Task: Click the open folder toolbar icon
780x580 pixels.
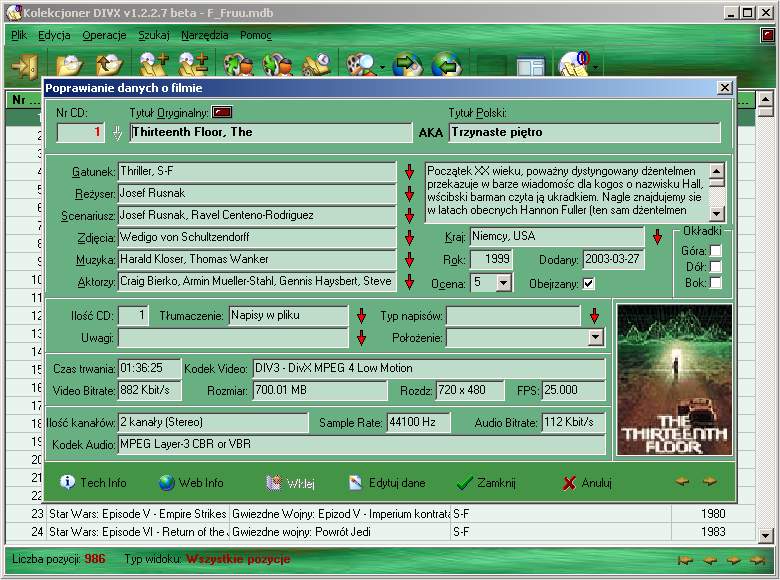Action: [x=68, y=66]
